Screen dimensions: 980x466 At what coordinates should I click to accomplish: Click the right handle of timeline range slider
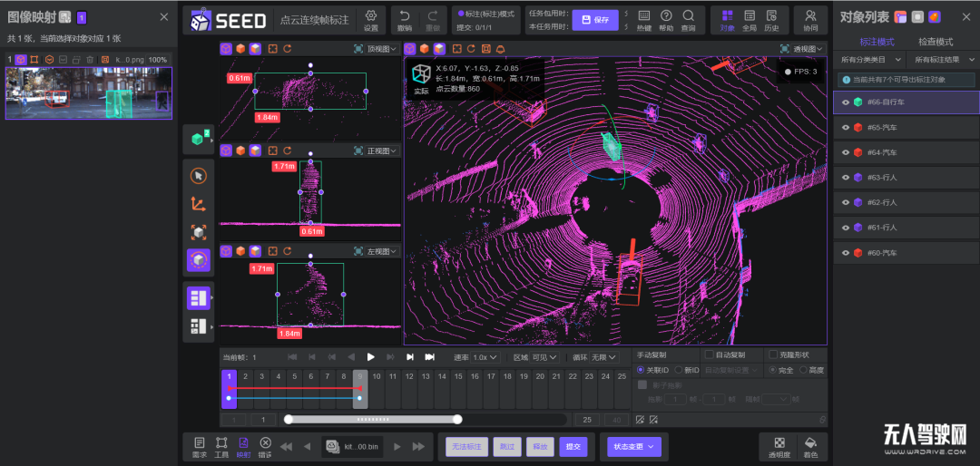[x=457, y=419]
